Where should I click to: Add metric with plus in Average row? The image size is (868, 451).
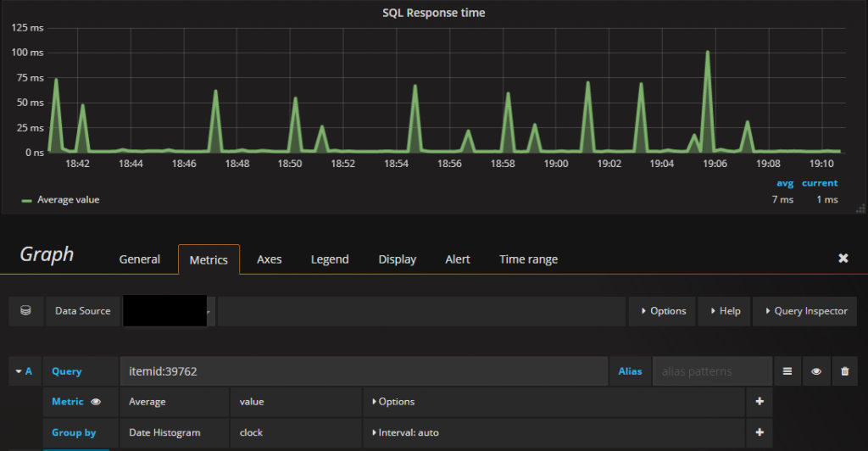[759, 402]
